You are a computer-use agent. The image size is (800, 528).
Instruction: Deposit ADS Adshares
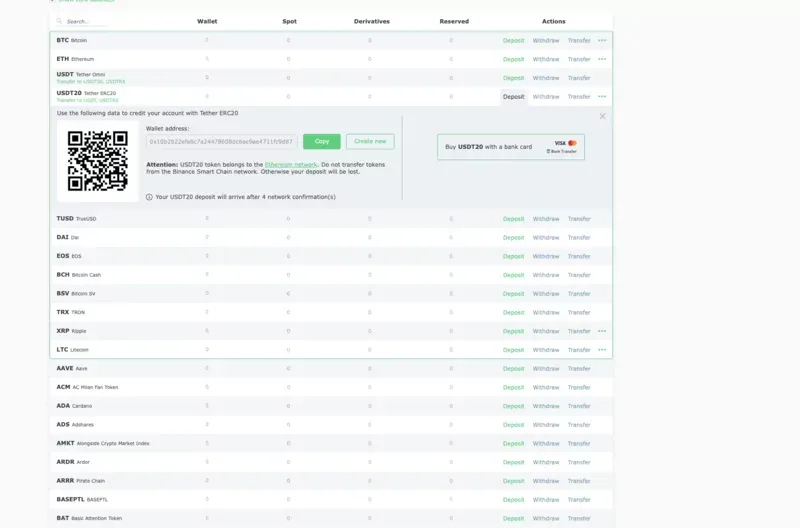(x=513, y=424)
